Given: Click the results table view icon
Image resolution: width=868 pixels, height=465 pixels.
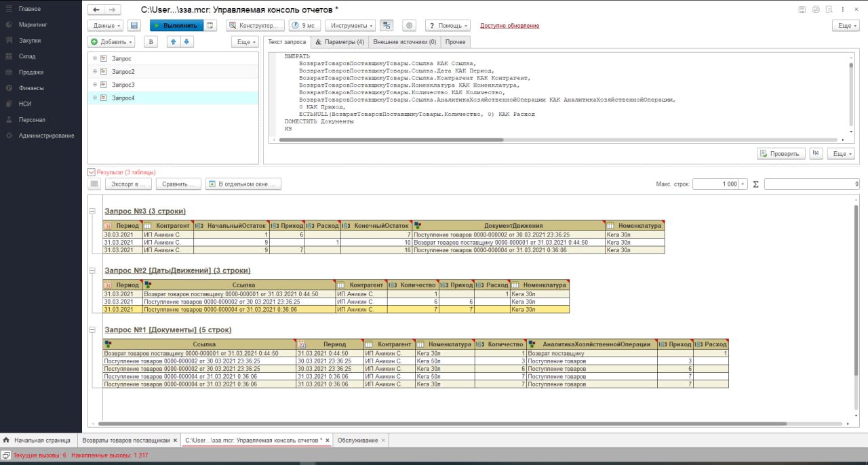Looking at the screenshot, I should (95, 184).
